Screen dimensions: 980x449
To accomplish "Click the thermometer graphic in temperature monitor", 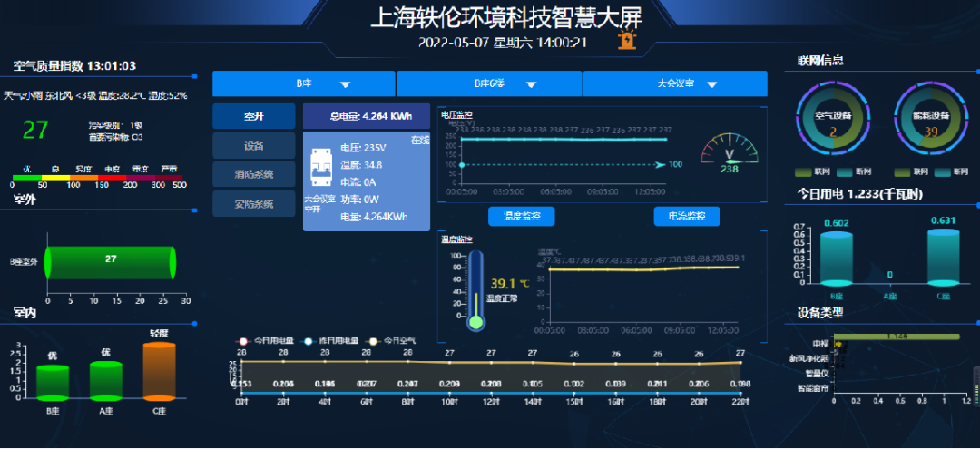I will [x=476, y=290].
